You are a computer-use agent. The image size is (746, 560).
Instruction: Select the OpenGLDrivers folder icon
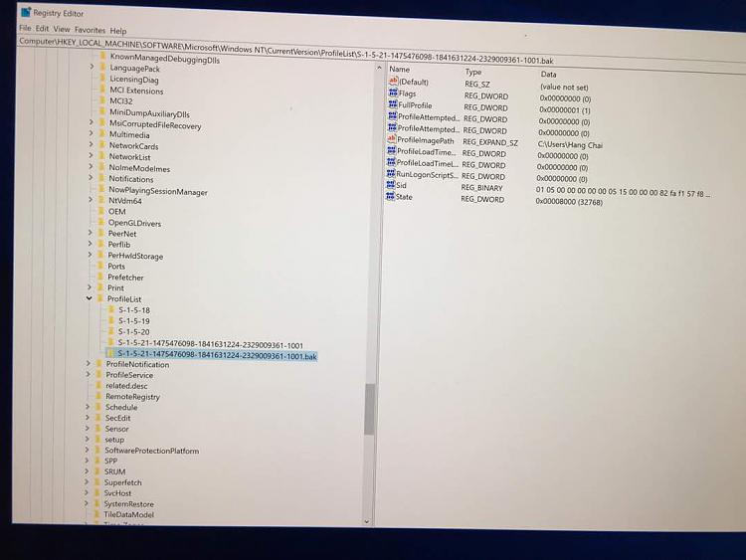100,222
